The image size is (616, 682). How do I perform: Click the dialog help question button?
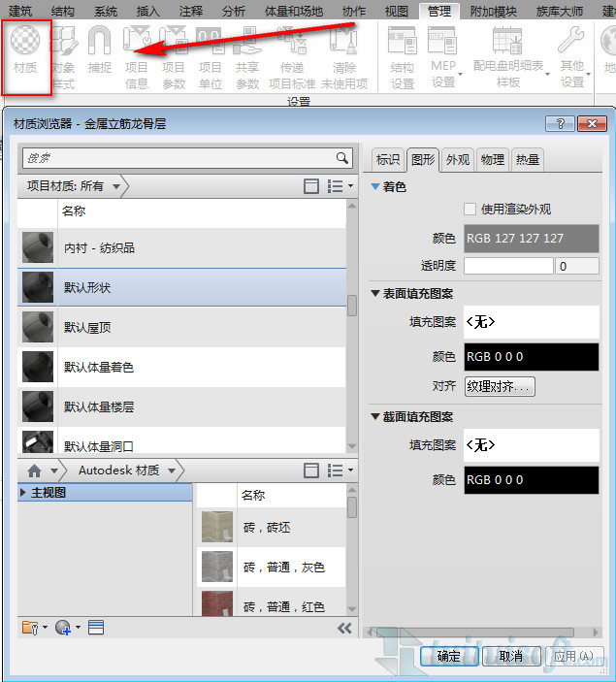click(x=561, y=124)
